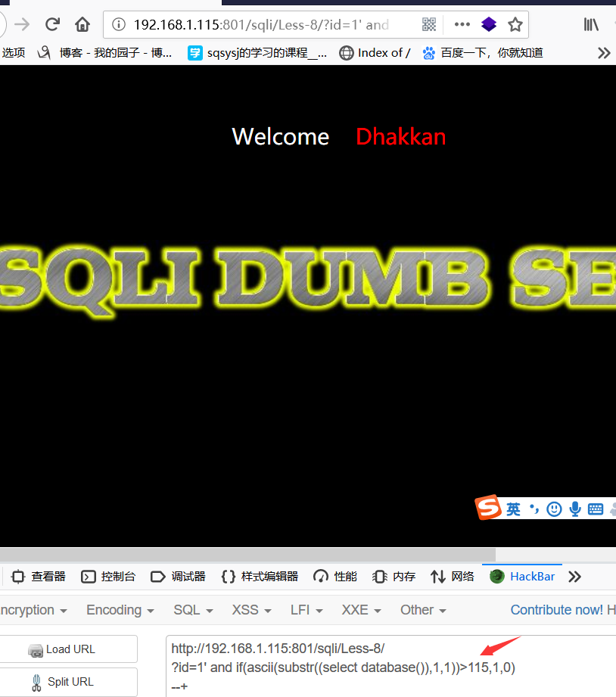Open 博客 - 我的园子 bookmark
The image size is (616, 697).
105,53
